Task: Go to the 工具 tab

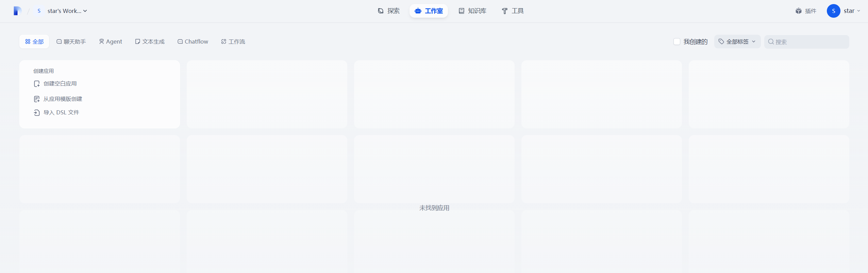Action: tap(513, 11)
